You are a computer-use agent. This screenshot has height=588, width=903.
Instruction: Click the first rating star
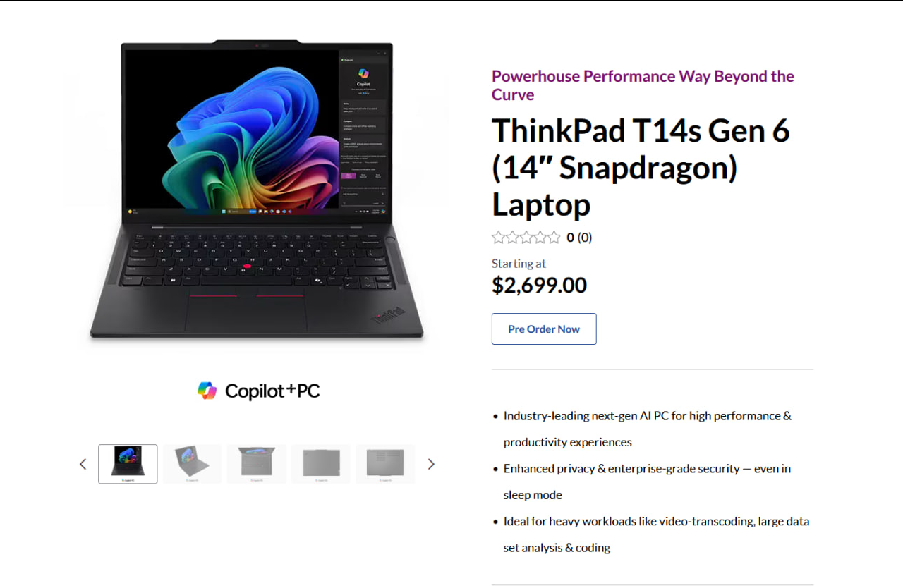click(499, 238)
